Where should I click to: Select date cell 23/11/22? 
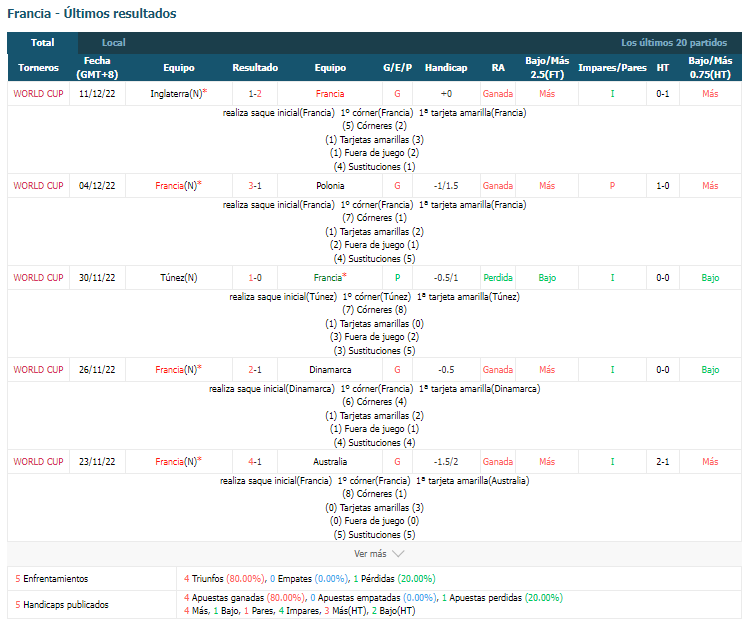97,461
